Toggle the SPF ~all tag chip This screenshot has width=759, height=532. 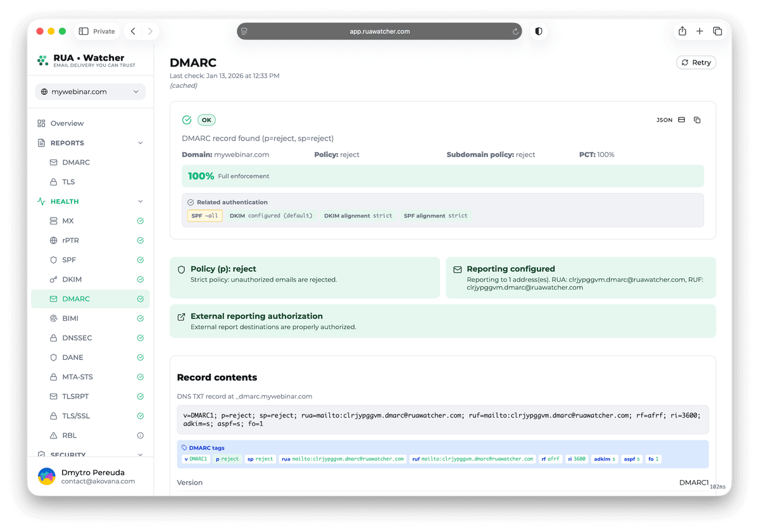204,216
